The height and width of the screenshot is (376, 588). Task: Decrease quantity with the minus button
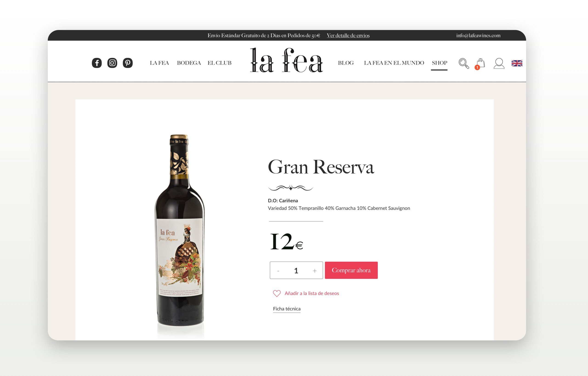pyautogui.click(x=278, y=271)
